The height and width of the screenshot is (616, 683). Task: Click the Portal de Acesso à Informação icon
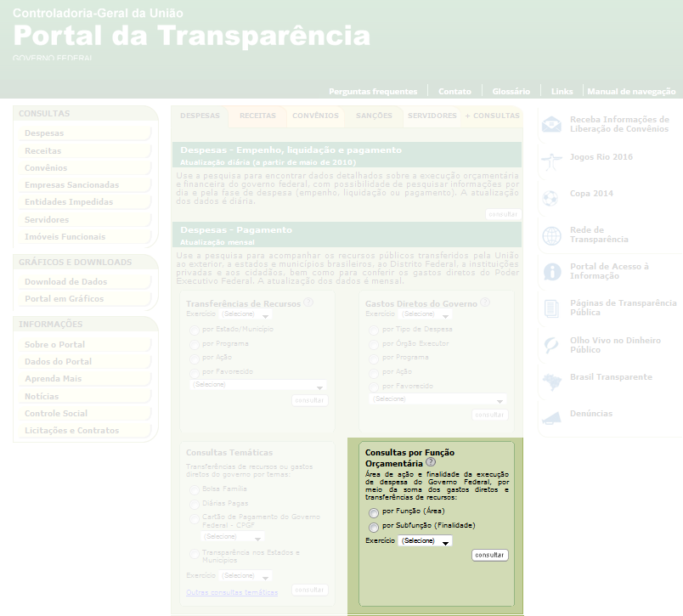point(552,271)
